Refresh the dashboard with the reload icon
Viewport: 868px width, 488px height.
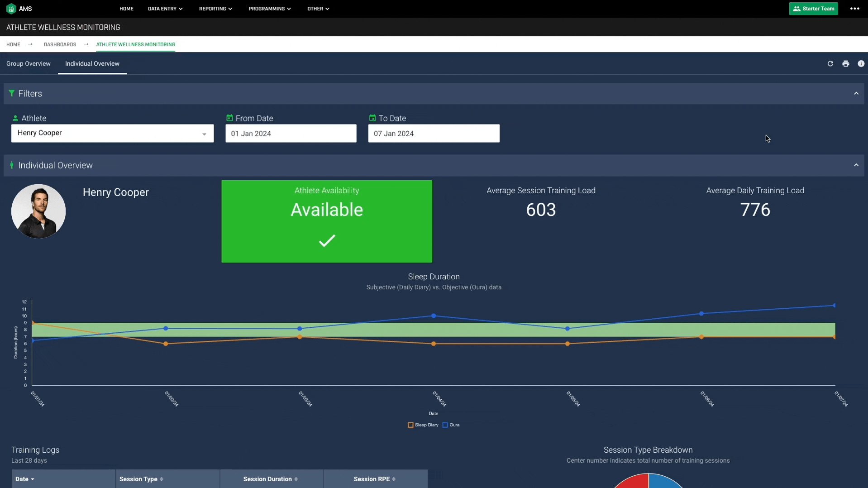(830, 64)
